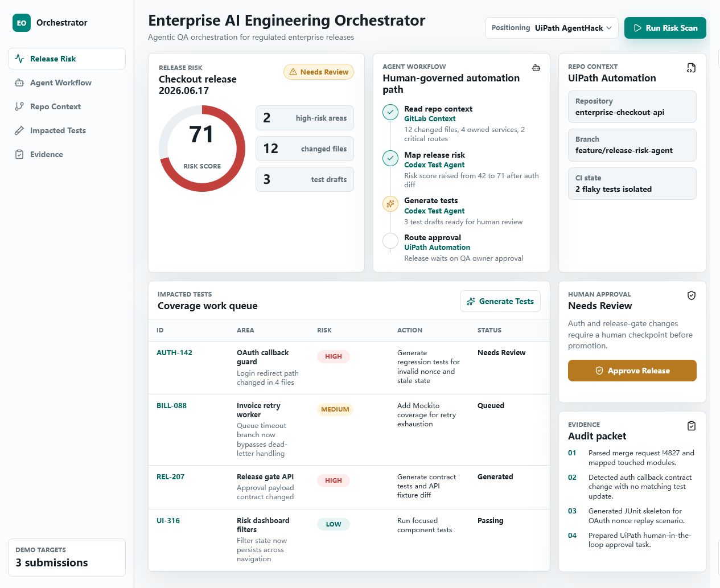
Task: Click audit item 02 detected auth callback change
Action: point(632,487)
